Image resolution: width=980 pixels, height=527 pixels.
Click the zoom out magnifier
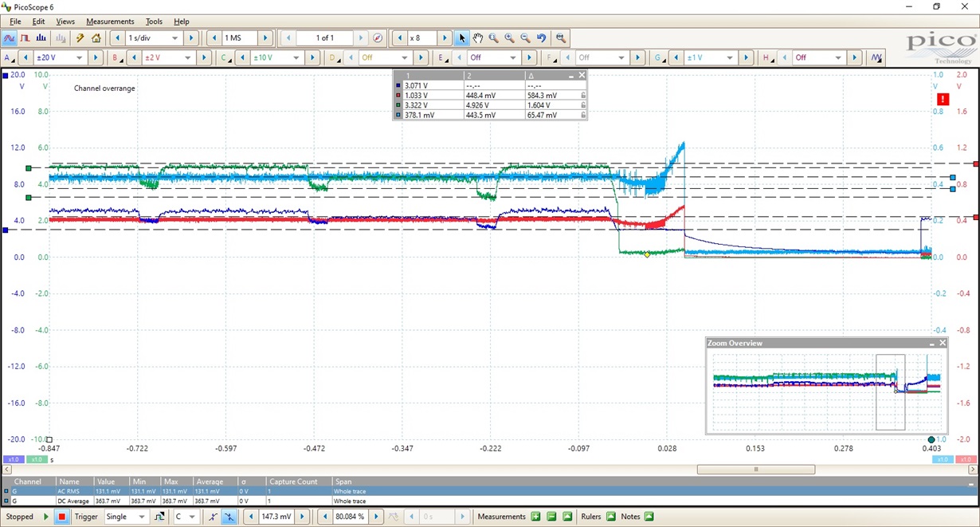[526, 37]
